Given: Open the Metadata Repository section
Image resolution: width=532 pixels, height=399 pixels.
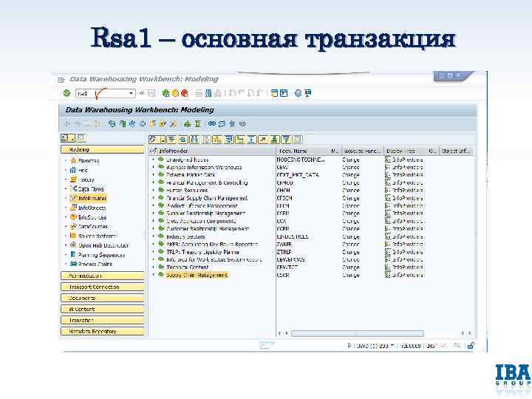Looking at the screenshot, I should (103, 332).
